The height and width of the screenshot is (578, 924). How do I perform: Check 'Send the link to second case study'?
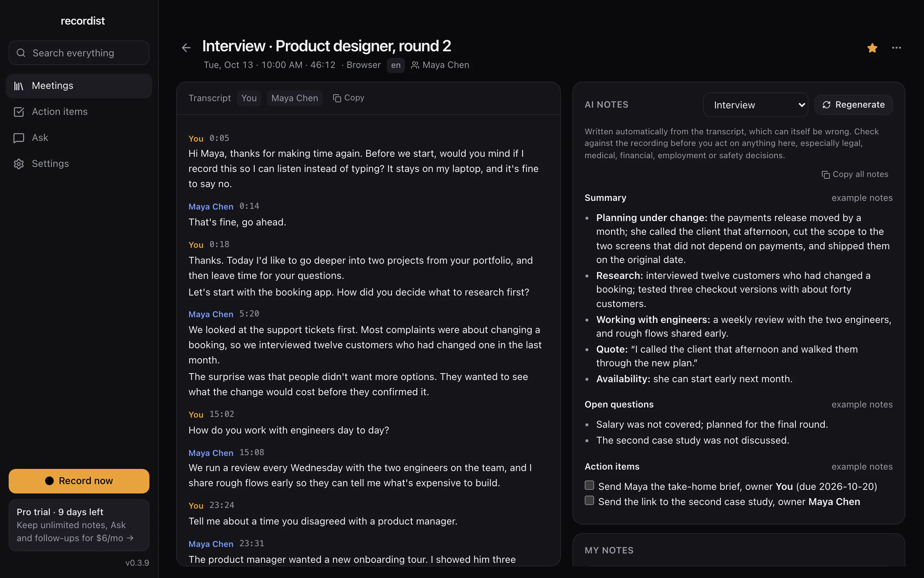pos(589,501)
